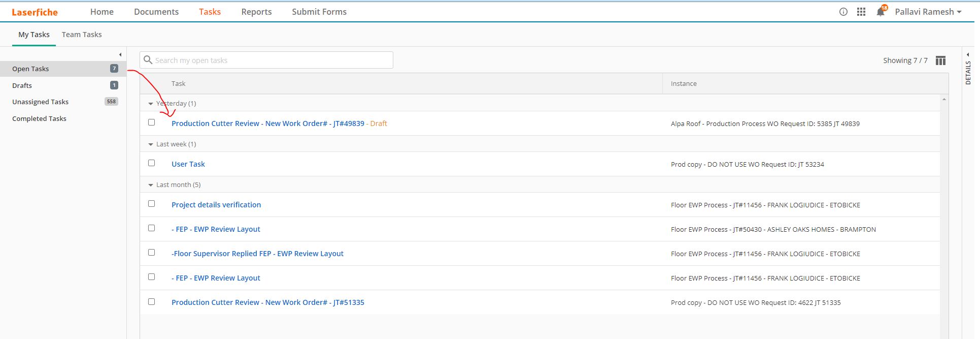Click the Showing 7 / 7 text

pyautogui.click(x=905, y=60)
